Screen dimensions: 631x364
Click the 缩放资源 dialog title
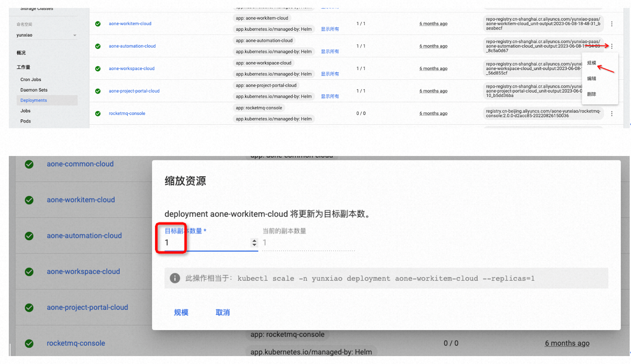pos(185,181)
